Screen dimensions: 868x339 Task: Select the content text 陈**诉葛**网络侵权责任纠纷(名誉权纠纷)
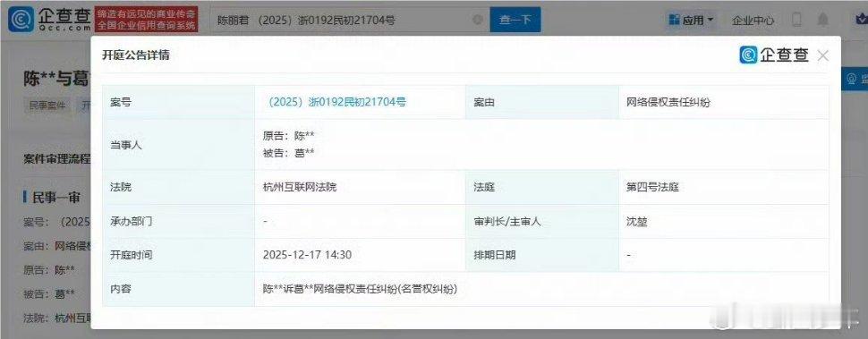361,289
